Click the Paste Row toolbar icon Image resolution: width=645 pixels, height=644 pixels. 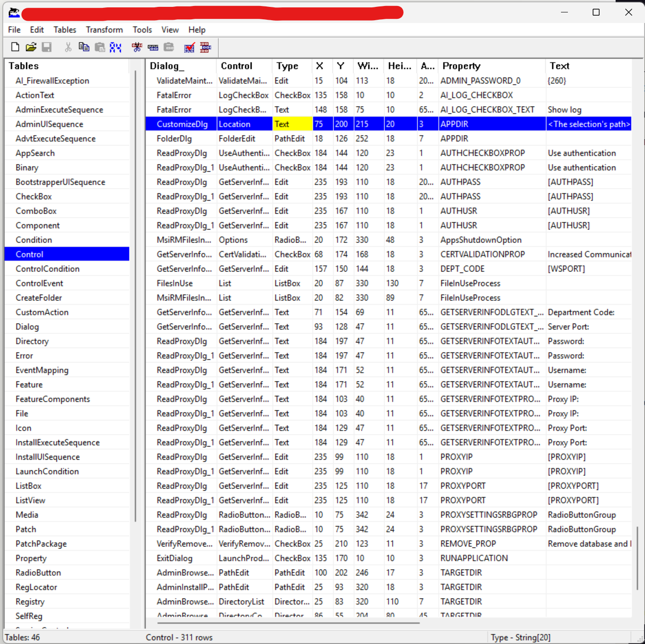tap(169, 47)
